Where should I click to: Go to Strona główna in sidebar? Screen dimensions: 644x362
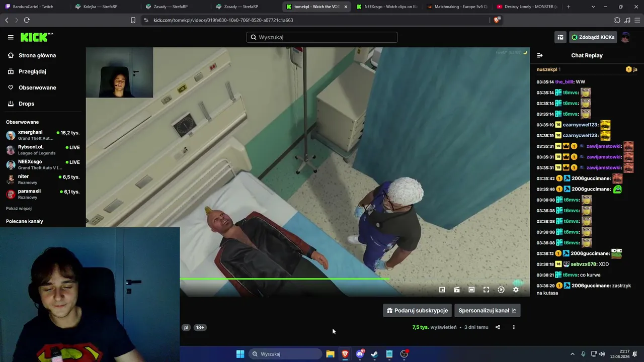37,55
